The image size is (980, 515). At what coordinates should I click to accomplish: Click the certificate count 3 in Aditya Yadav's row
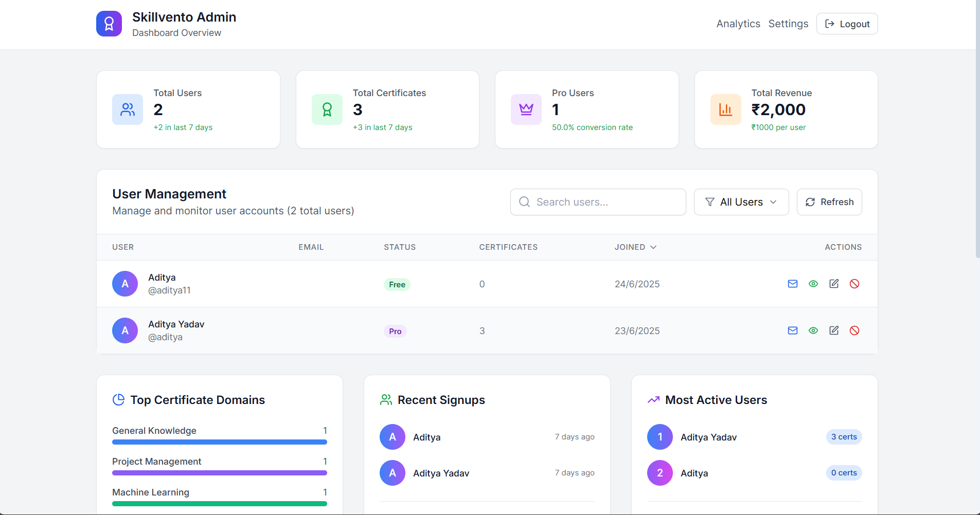click(x=482, y=331)
